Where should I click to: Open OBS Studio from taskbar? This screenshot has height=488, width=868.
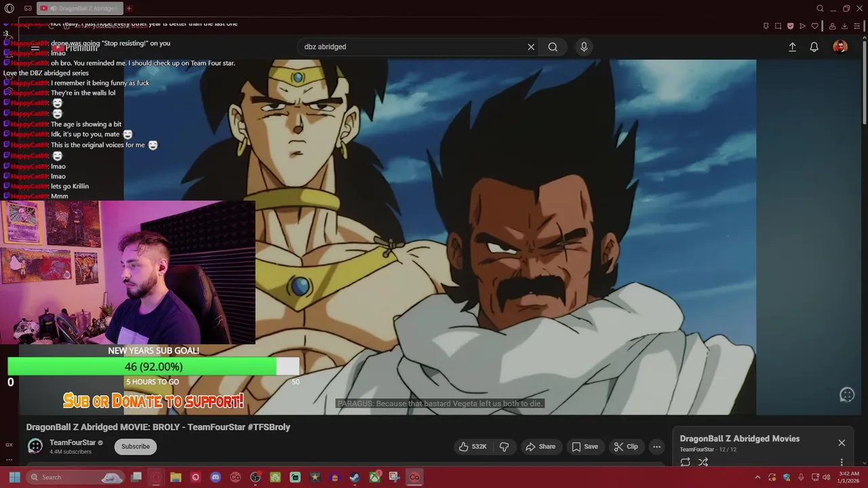tap(255, 477)
